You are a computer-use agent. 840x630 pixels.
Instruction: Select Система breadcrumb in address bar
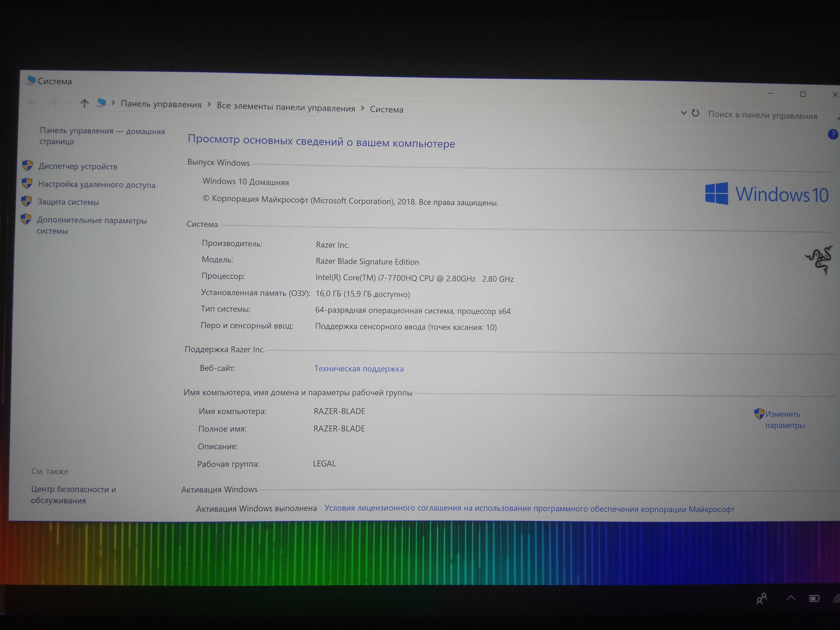pyautogui.click(x=387, y=109)
